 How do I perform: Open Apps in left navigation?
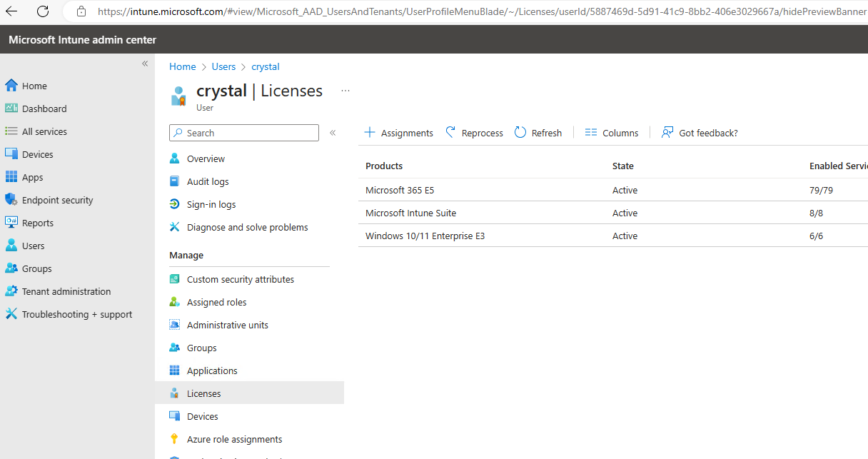pos(33,177)
